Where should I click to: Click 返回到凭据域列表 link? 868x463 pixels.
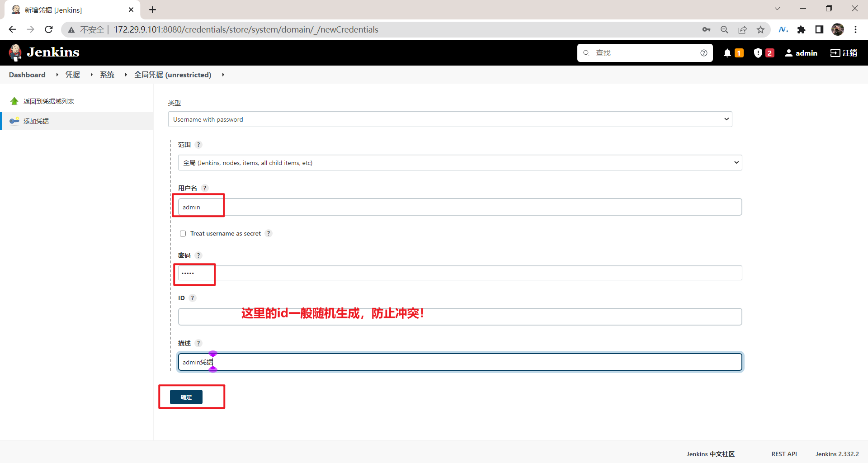coord(49,101)
